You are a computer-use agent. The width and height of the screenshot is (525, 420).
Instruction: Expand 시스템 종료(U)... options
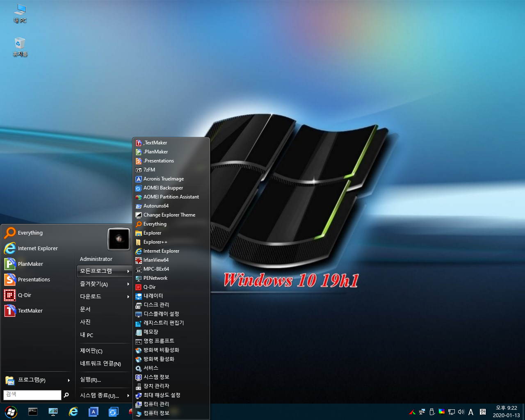[x=104, y=395]
